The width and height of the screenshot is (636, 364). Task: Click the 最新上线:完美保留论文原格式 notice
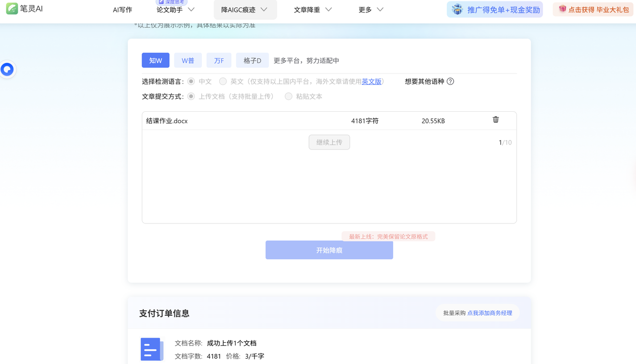[389, 237]
